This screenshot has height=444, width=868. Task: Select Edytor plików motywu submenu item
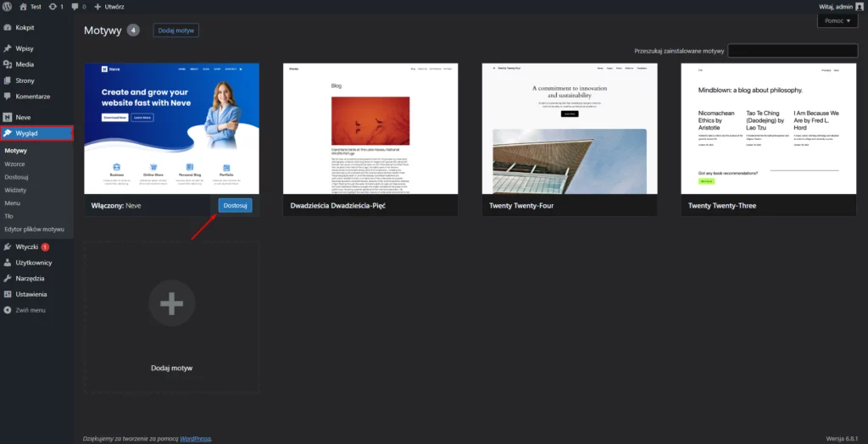34,229
